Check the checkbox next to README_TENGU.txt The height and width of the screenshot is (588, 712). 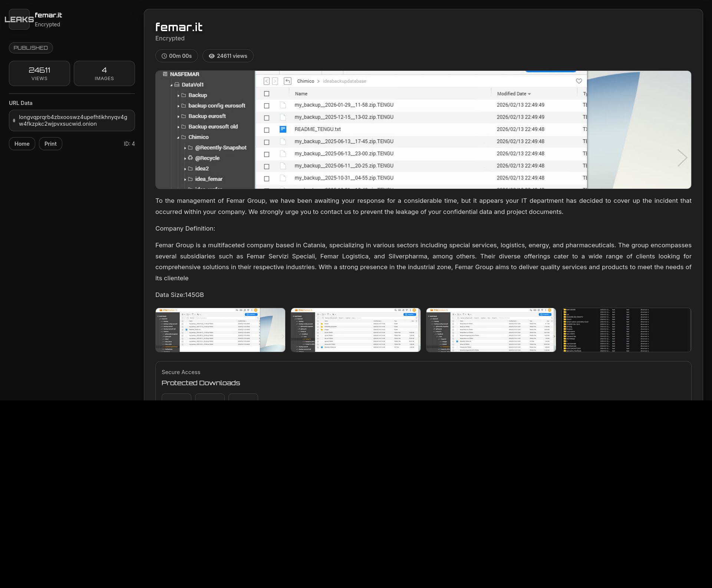(x=267, y=130)
